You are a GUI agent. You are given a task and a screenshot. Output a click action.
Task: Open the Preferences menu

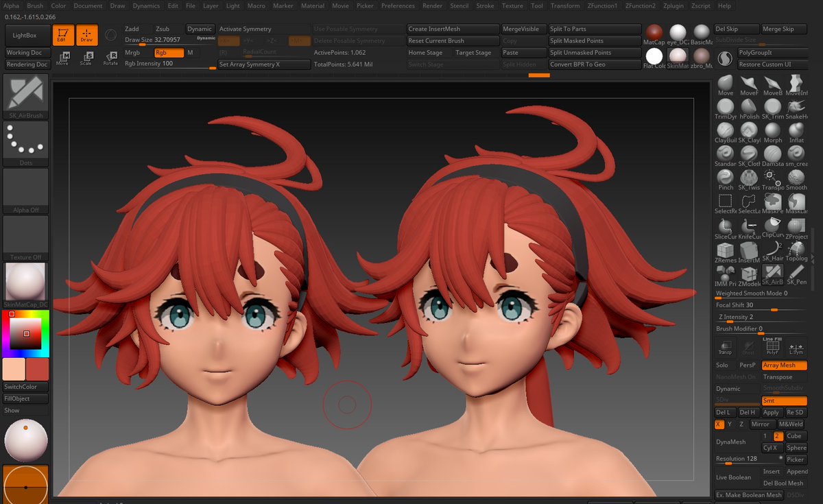398,5
